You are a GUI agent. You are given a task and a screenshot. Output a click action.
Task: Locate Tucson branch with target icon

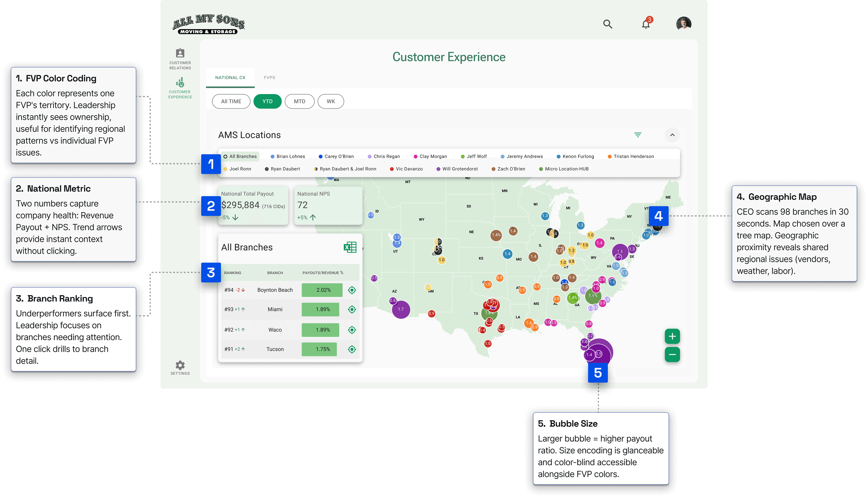coord(352,349)
